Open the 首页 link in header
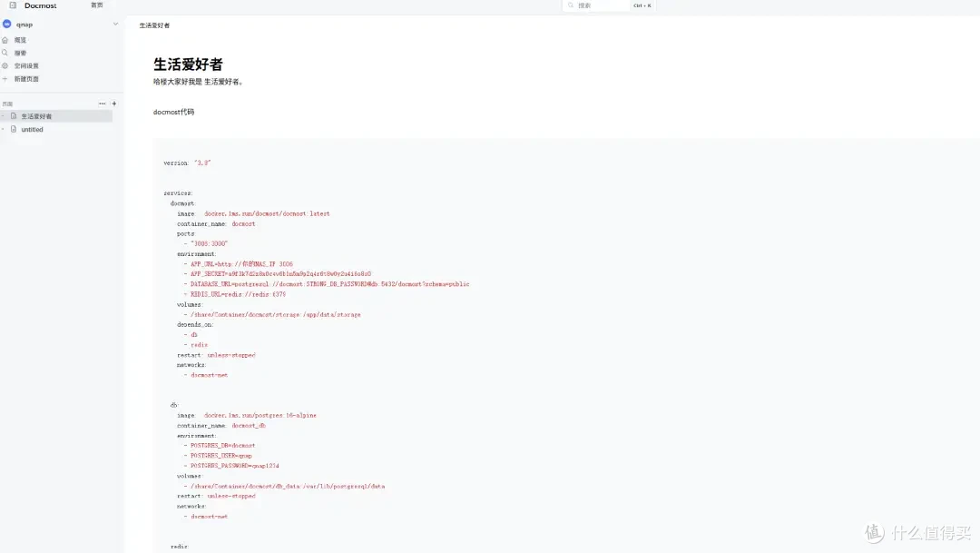 tap(97, 5)
